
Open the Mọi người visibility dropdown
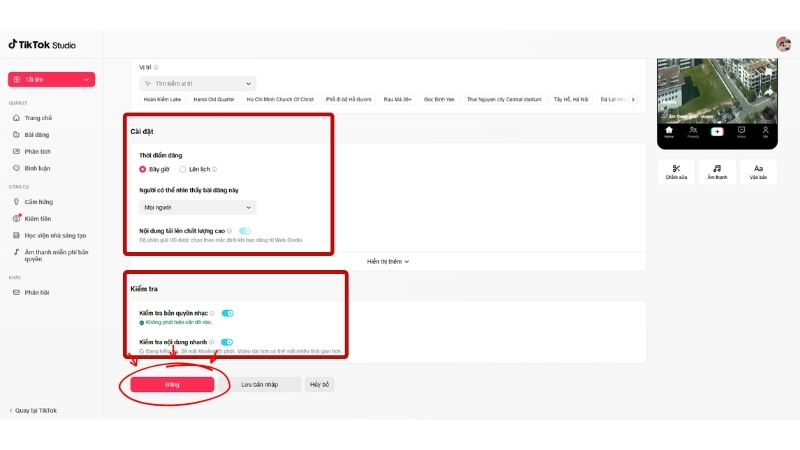[x=197, y=208]
